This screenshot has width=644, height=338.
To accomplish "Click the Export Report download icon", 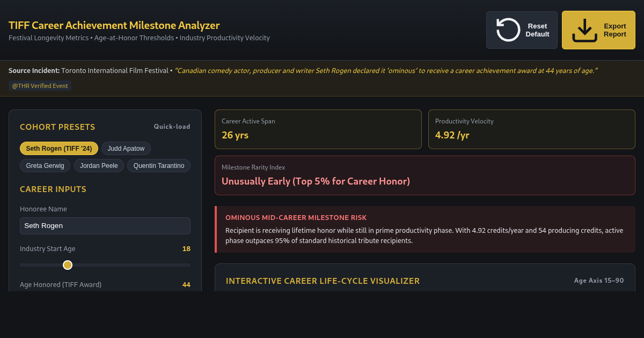I will click(584, 30).
